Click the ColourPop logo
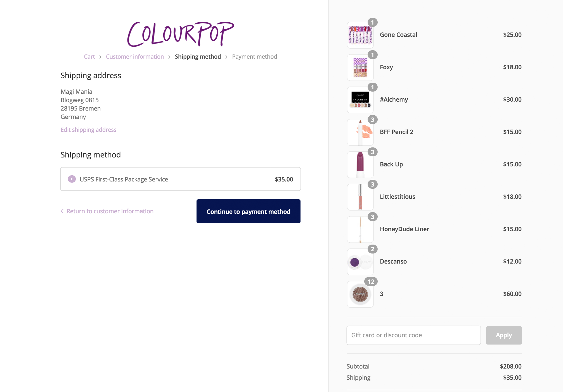 tap(180, 34)
